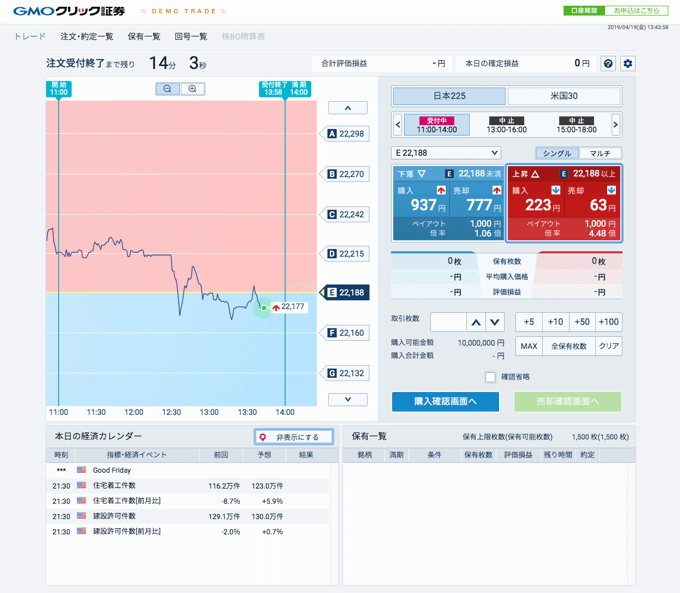The width and height of the screenshot is (680, 593).
Task: Select strike price D 22,215
Action: coord(347,254)
